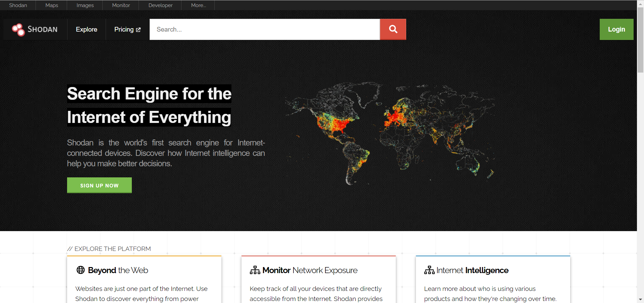Click the network icon beside Monitor Network Exposure
The height and width of the screenshot is (303, 644).
[255, 270]
